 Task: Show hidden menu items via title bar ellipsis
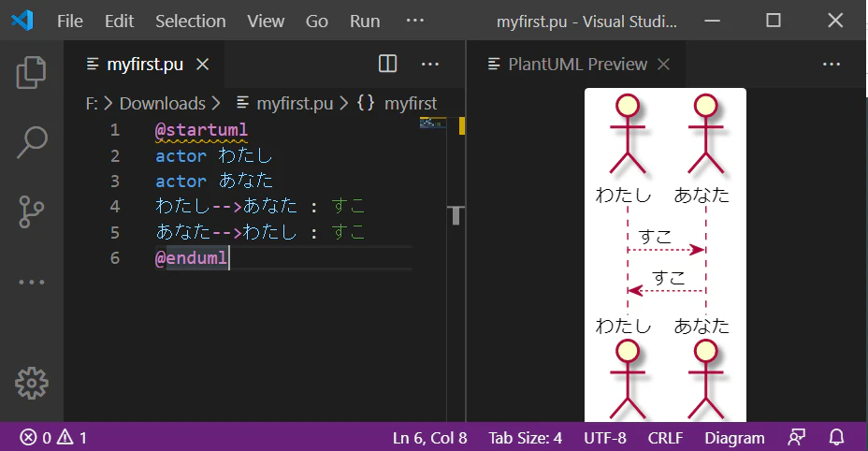click(415, 21)
